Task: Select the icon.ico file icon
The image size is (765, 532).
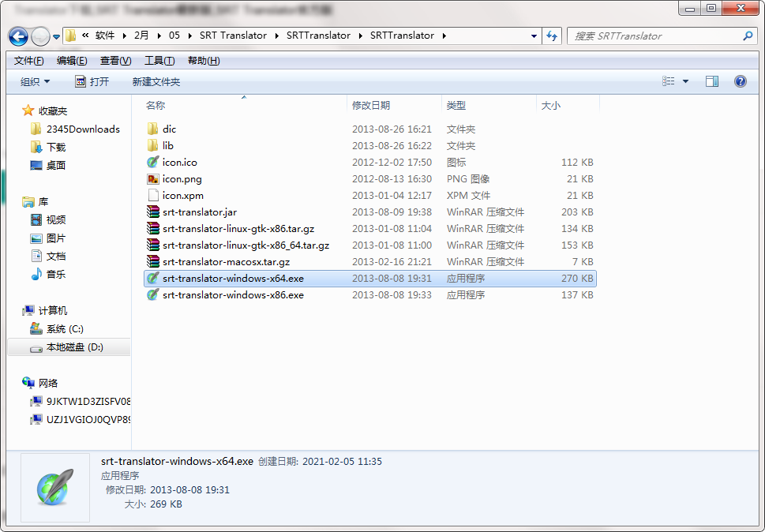Action: [152, 162]
